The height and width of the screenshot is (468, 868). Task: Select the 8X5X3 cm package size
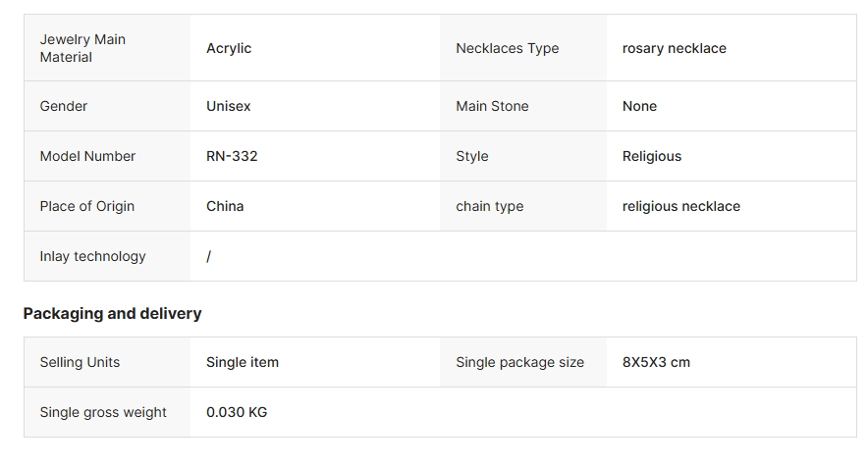[656, 362]
